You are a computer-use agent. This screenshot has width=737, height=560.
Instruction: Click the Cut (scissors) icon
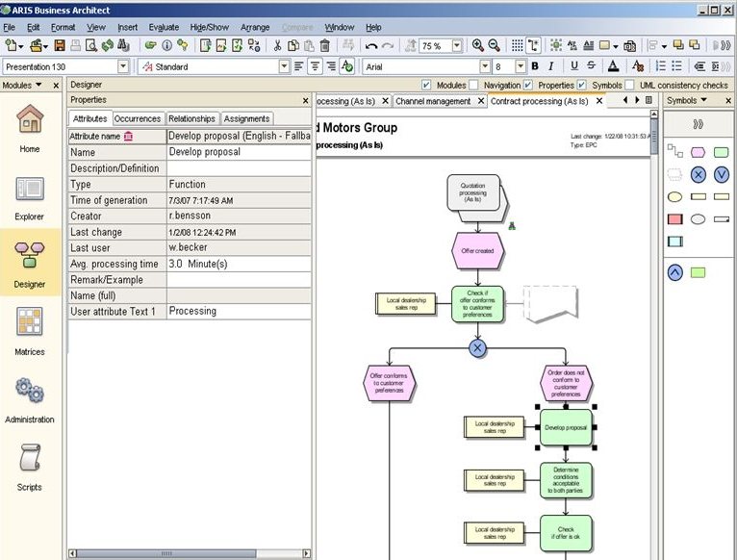277,45
